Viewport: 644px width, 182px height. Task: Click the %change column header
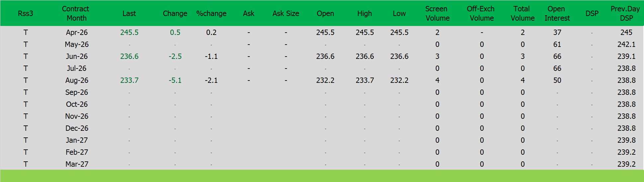click(211, 13)
